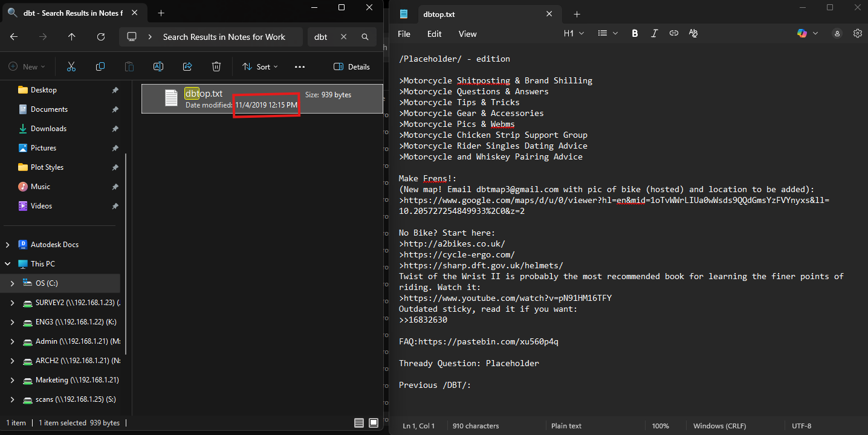Open the See more ellipsis in File Explorer
Viewport: 868px width, 435px height.
pyautogui.click(x=300, y=66)
